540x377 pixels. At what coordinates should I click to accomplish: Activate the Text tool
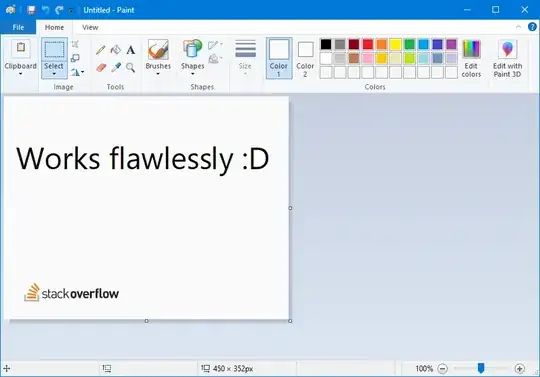point(131,50)
